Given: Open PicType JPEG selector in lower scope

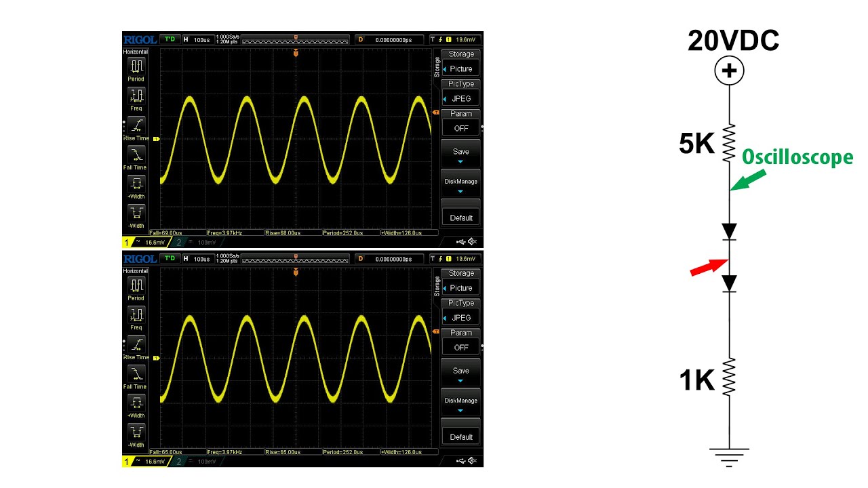Looking at the screenshot, I should coord(461,312).
